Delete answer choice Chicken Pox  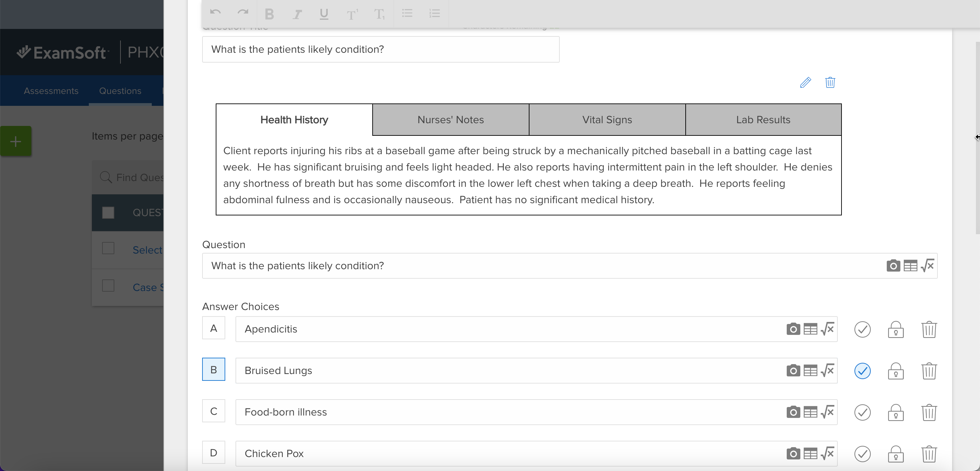[929, 454]
